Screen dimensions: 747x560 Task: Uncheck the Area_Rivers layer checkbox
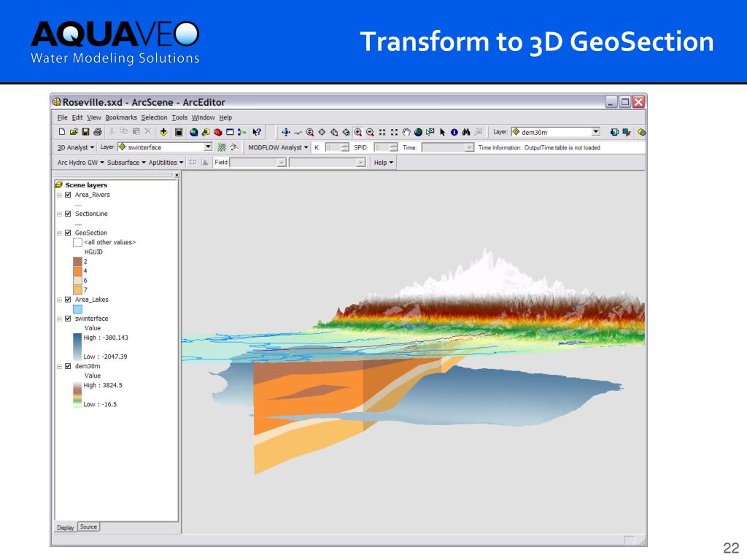[x=68, y=195]
